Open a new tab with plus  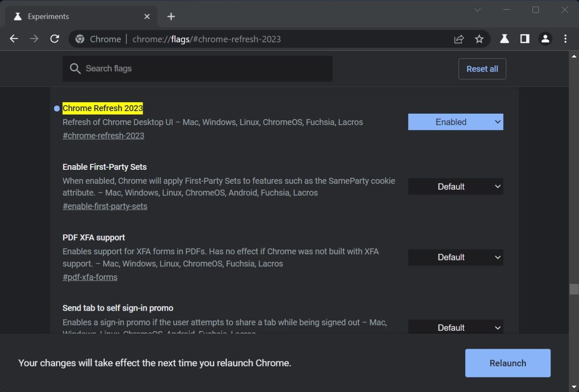(171, 16)
